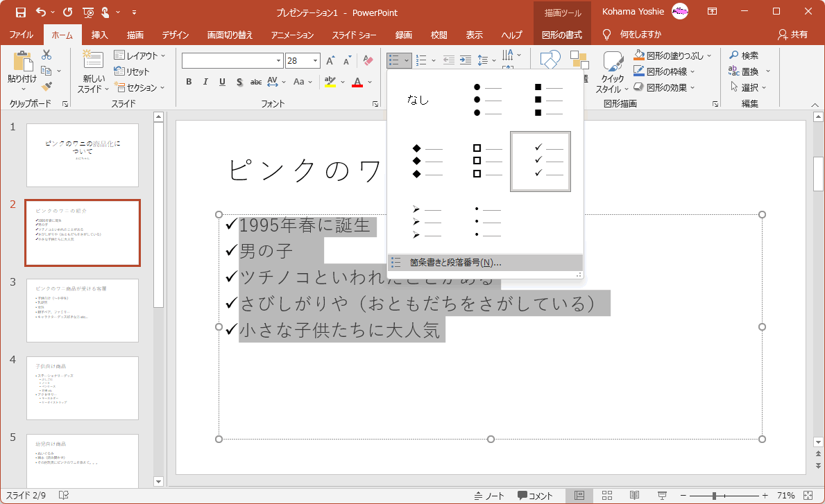Viewport: 825px width, 504px height.
Task: Choose filled round bullet style
Action: [488, 100]
